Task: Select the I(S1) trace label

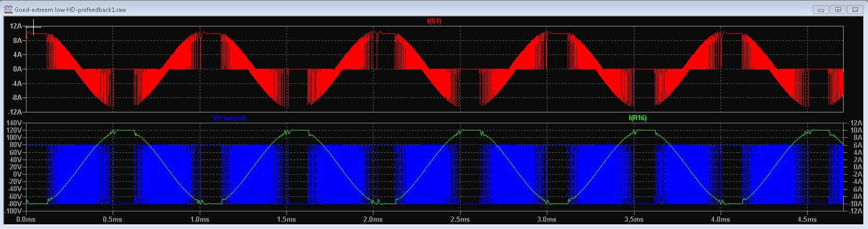Action: [x=434, y=21]
